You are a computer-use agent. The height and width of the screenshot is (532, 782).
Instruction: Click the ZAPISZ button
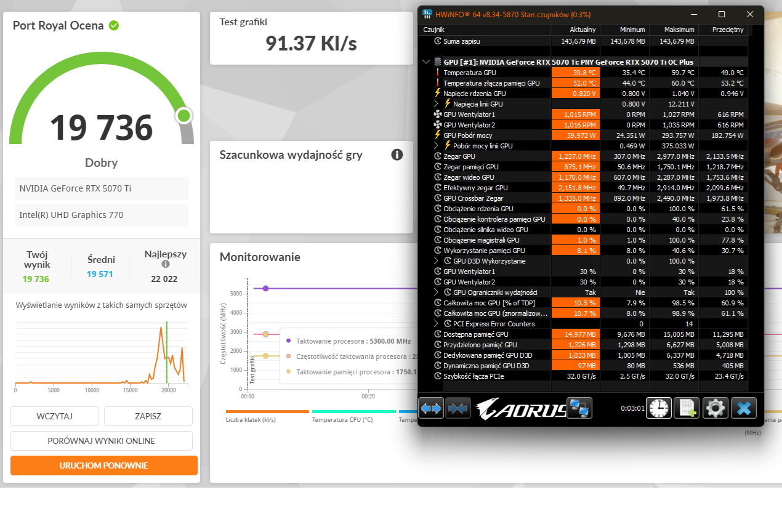[x=148, y=416]
